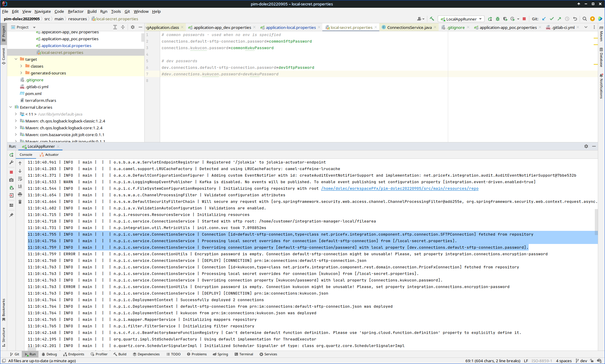Collapse External Libraries node
Image resolution: width=605 pixels, height=364 pixels.
pos(10,107)
